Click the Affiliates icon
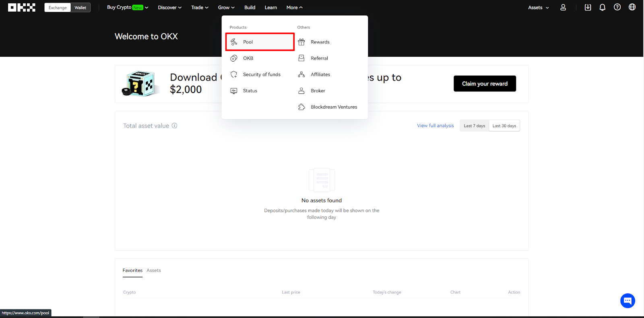The width and height of the screenshot is (644, 318). [301, 74]
